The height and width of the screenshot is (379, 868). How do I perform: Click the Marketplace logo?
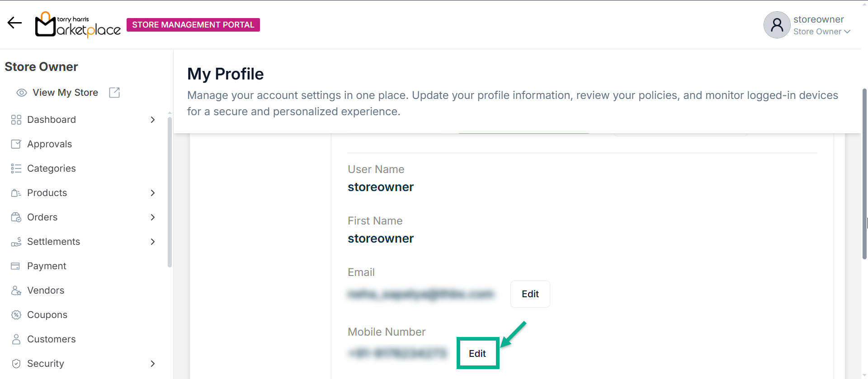(78, 25)
